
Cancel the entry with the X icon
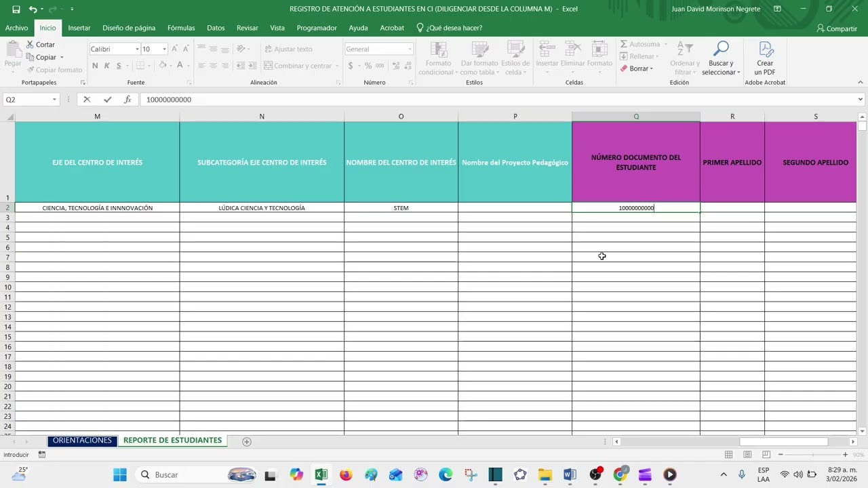click(87, 100)
